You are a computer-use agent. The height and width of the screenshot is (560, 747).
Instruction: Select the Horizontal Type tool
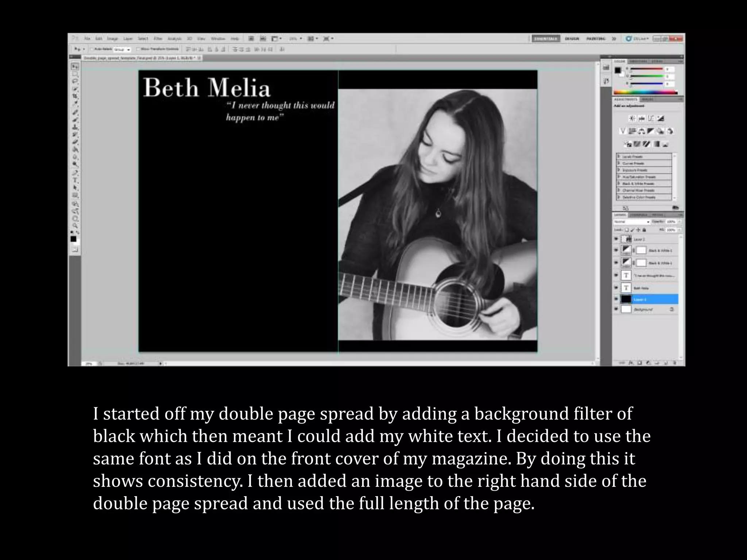[75, 180]
